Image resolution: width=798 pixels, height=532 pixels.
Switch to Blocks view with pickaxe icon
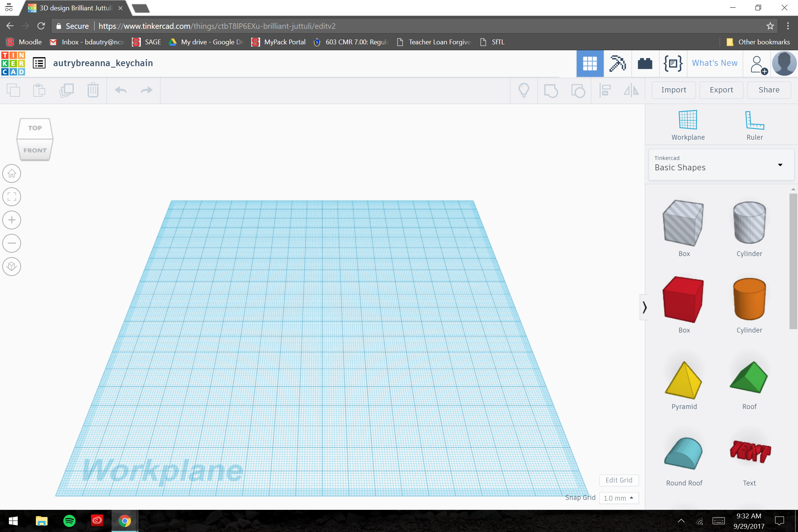point(618,63)
